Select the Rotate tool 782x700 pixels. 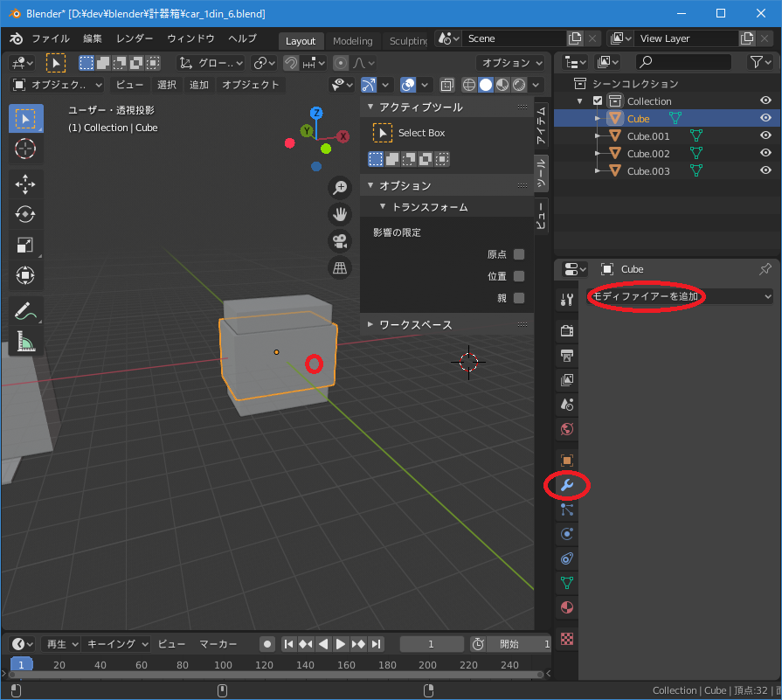[x=25, y=214]
